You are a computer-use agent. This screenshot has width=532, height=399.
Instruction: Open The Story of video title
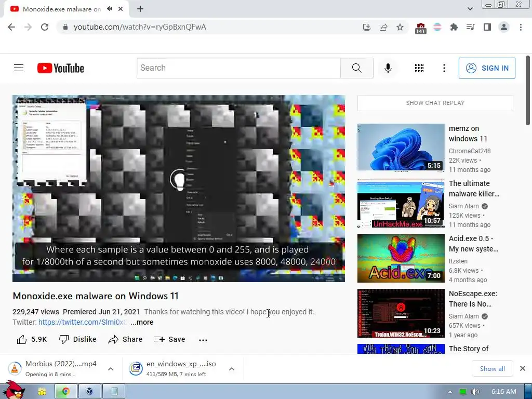pyautogui.click(x=469, y=349)
